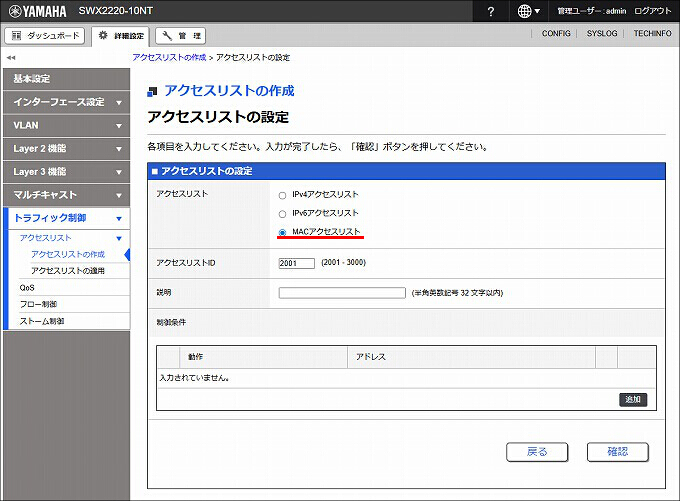Select the MACアクセスリスト radio button
Screen dimensions: 680x501
pyautogui.click(x=282, y=232)
